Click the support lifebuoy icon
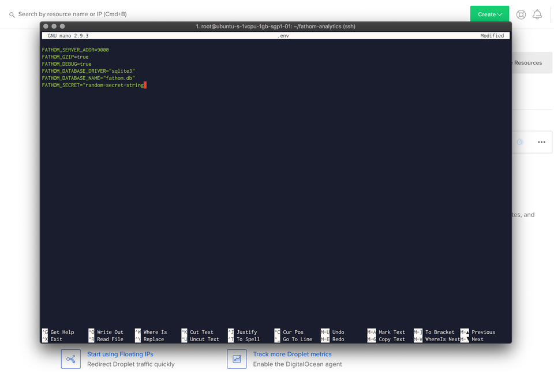This screenshot has width=554, height=392. [x=521, y=14]
